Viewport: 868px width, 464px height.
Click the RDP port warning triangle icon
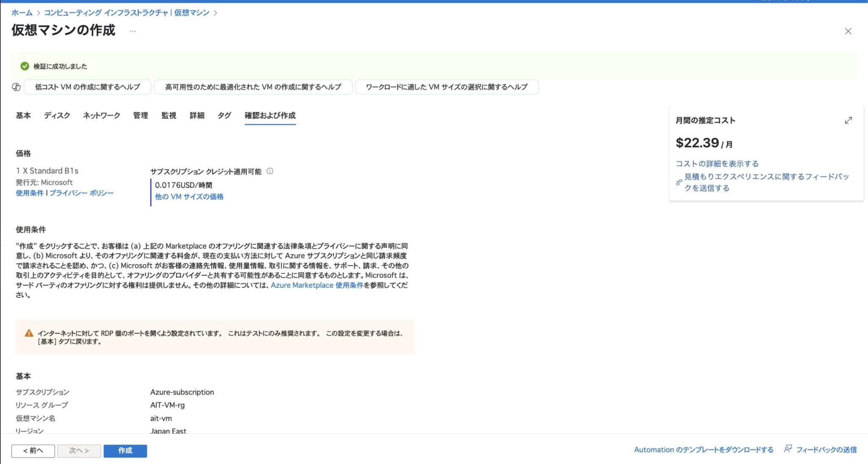(29, 333)
